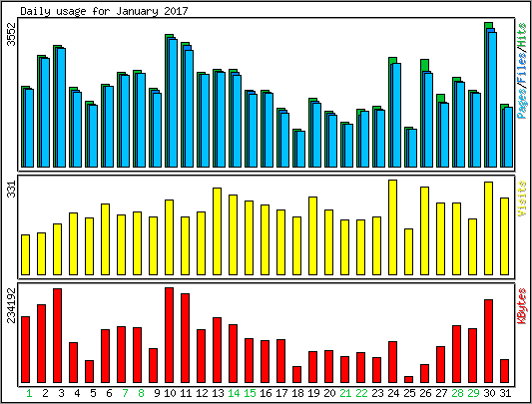Click the "Daily usage for January 2017" title
The image size is (532, 404).
pyautogui.click(x=104, y=11)
